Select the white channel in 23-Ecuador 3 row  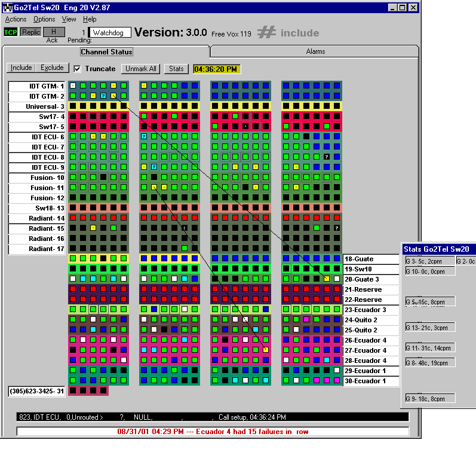coord(185,309)
